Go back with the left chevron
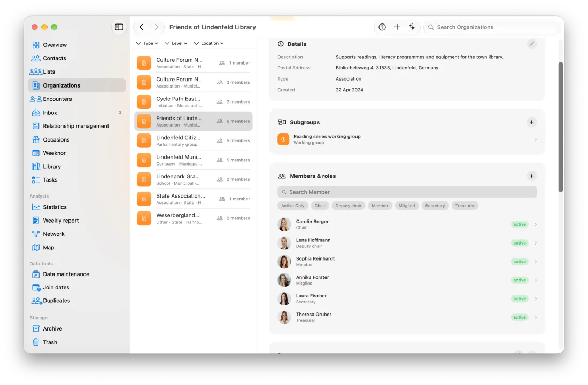 click(141, 27)
